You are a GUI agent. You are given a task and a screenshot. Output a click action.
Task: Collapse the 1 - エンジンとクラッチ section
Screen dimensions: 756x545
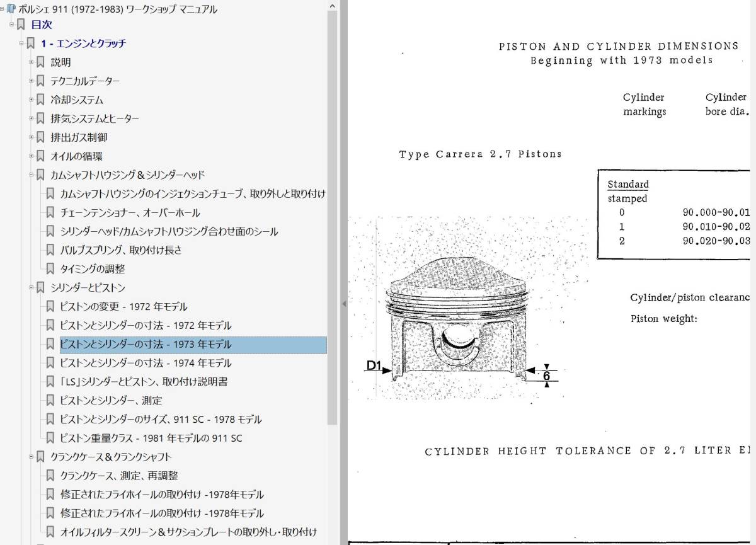22,43
